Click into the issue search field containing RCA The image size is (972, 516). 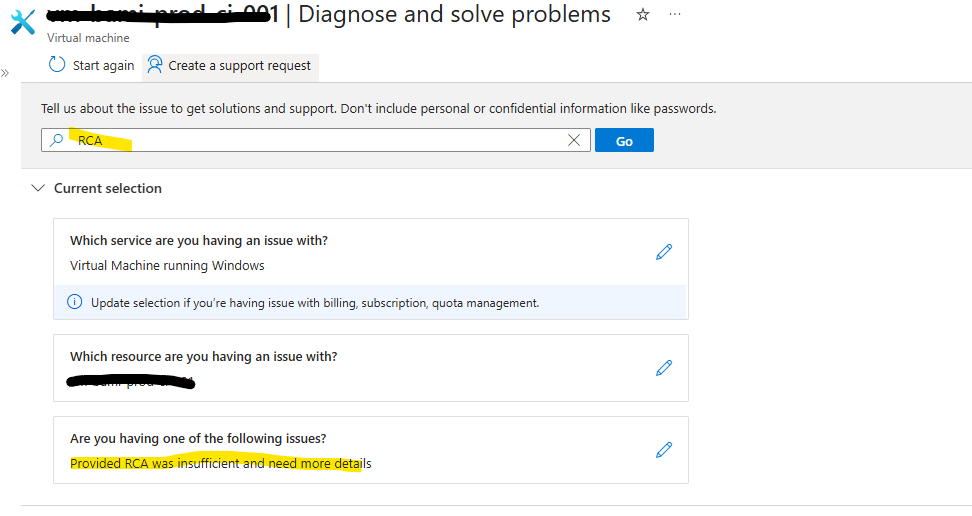(316, 140)
